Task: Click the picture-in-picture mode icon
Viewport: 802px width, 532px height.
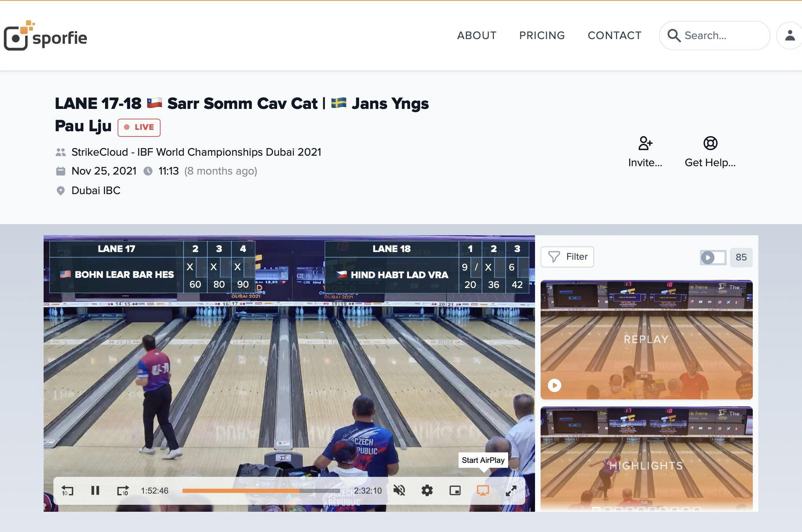Action: pyautogui.click(x=455, y=490)
